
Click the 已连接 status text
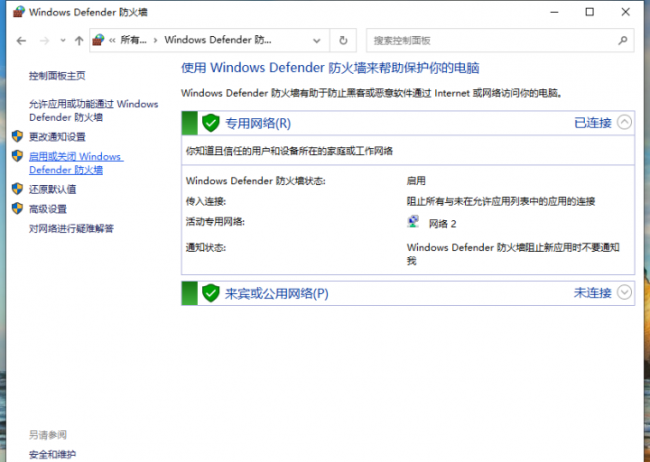[593, 123]
